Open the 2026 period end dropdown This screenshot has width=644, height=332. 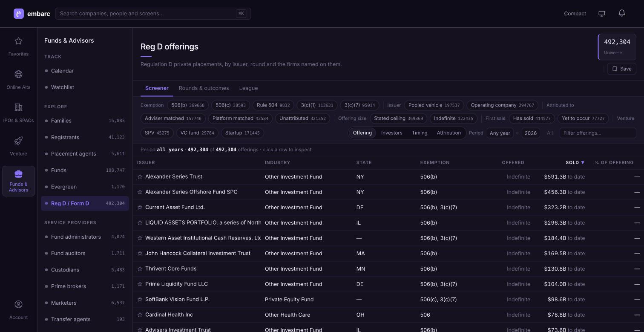pos(531,133)
